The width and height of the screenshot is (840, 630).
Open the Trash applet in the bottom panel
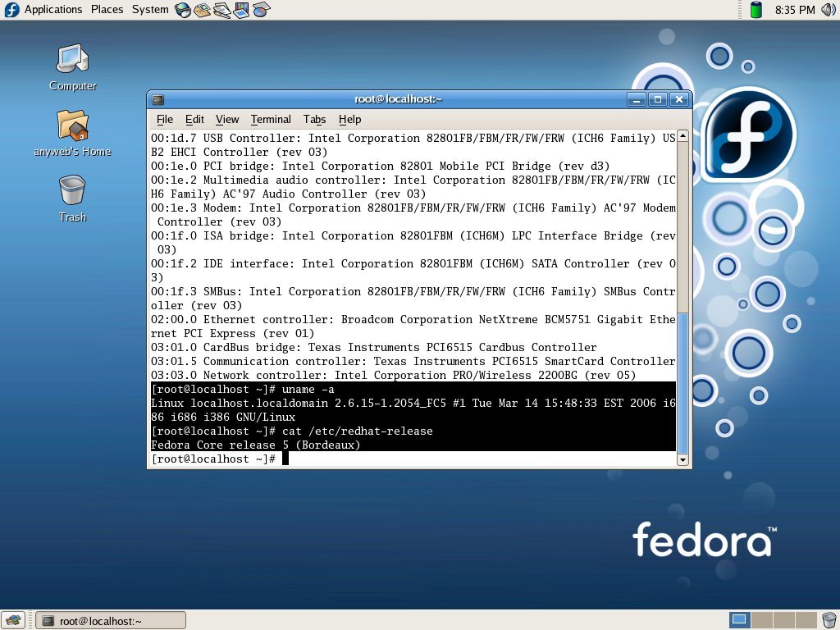point(829,620)
